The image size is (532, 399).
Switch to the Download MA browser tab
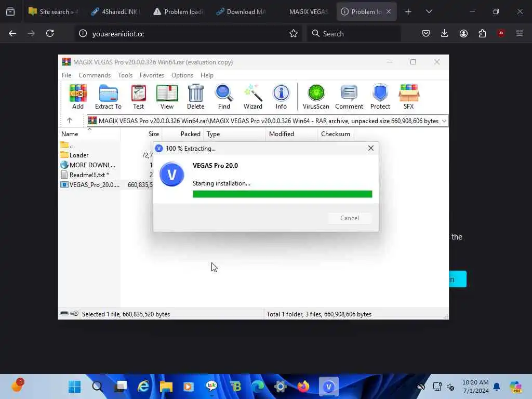coord(241,12)
